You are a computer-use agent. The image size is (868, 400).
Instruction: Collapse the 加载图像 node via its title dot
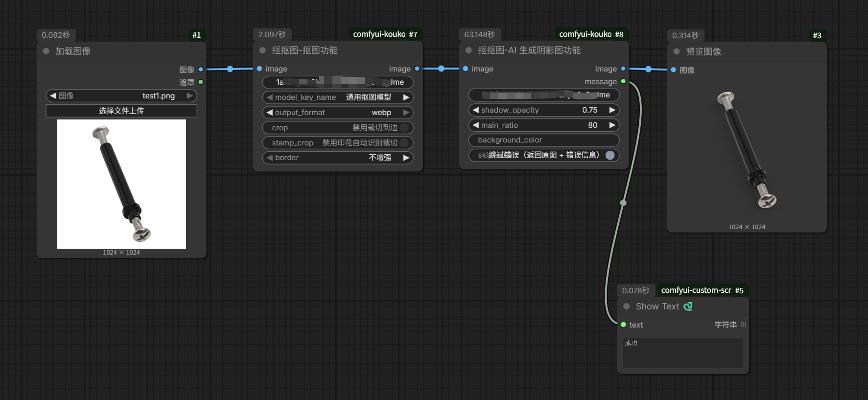(x=46, y=51)
